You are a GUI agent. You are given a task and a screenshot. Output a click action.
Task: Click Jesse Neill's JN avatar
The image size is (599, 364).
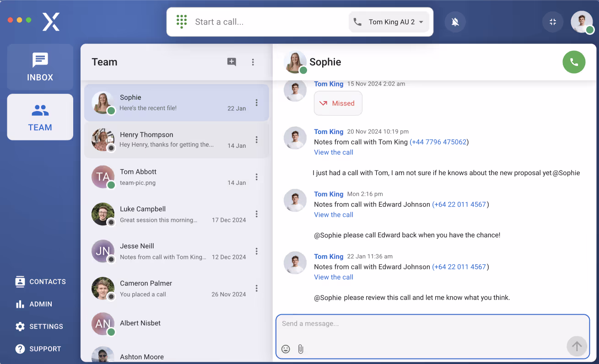tap(103, 251)
